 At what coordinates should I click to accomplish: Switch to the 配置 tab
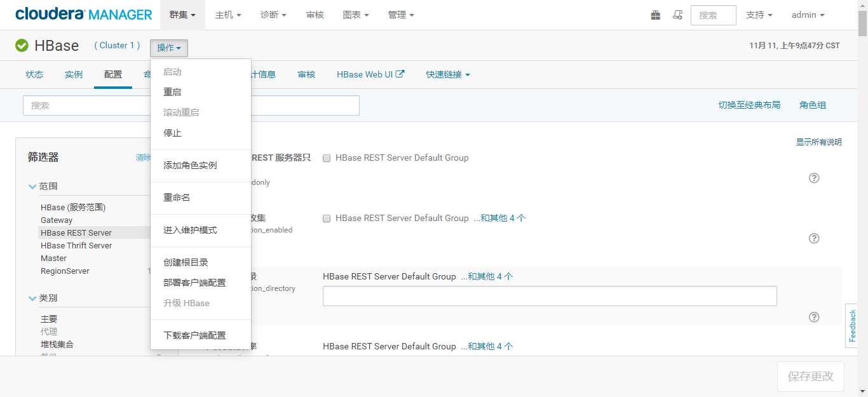pyautogui.click(x=113, y=74)
